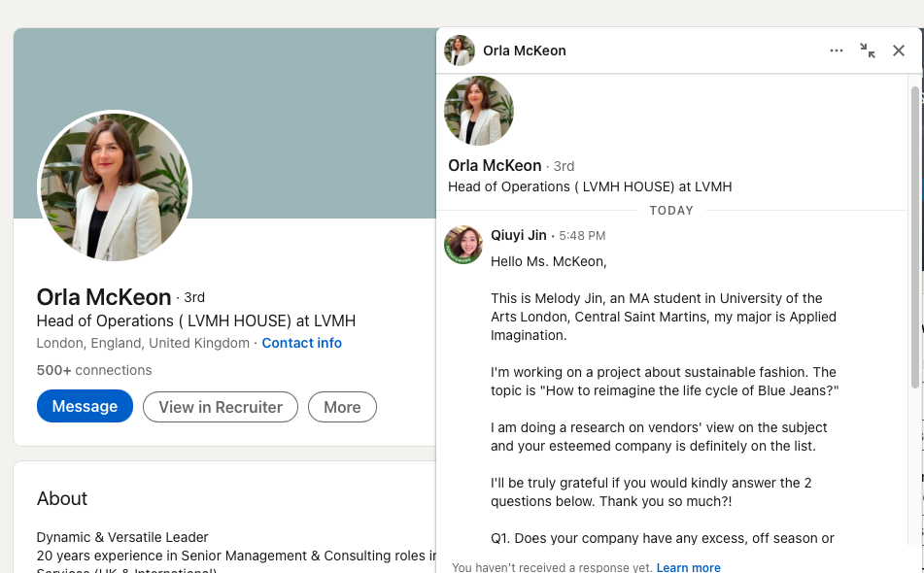Click the Q1 question line in message
The image size is (924, 573).
click(663, 538)
